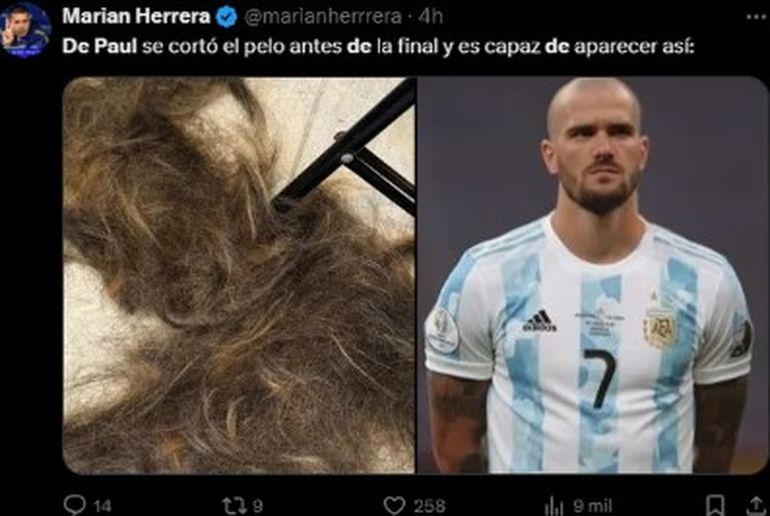Screen dimensions: 770x516
Task: Like the tweet with heart icon
Action: (394, 505)
